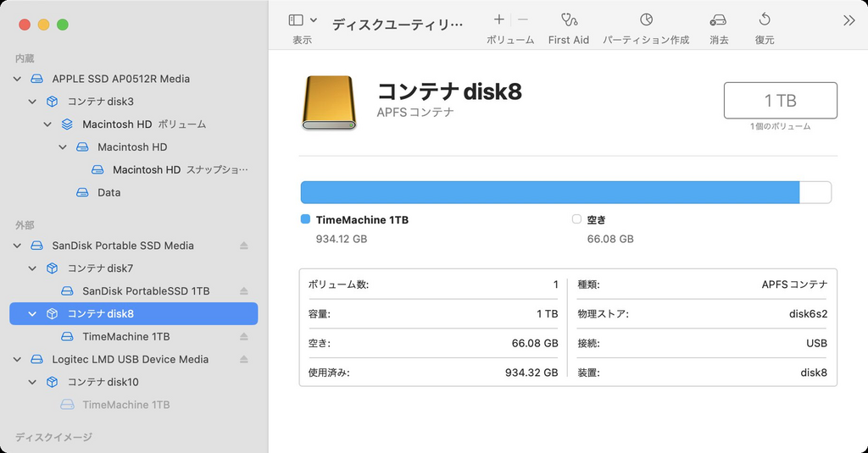Click the ディスクイメージ section header
Viewport: 868px width, 453px height.
[x=53, y=438]
